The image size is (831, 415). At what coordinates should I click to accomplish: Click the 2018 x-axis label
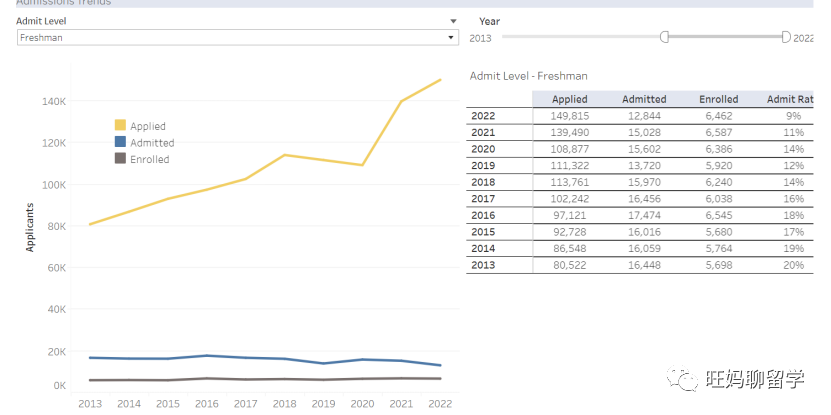(x=285, y=404)
